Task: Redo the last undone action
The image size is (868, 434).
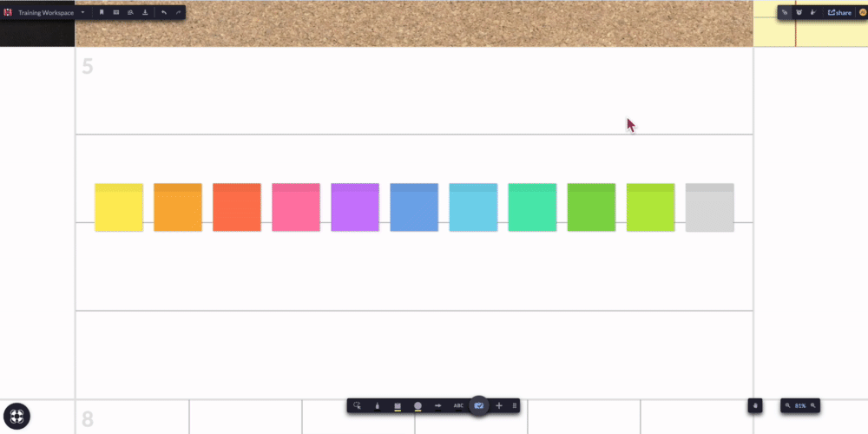Action: (x=178, y=12)
